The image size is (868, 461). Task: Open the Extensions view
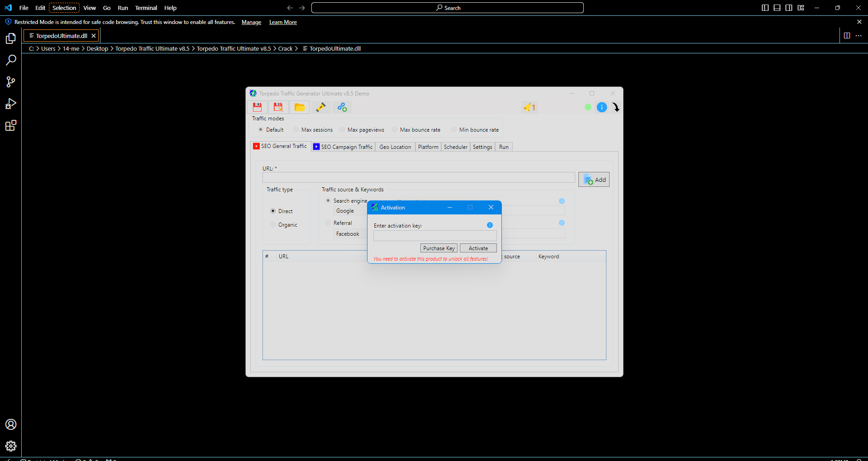point(11,125)
